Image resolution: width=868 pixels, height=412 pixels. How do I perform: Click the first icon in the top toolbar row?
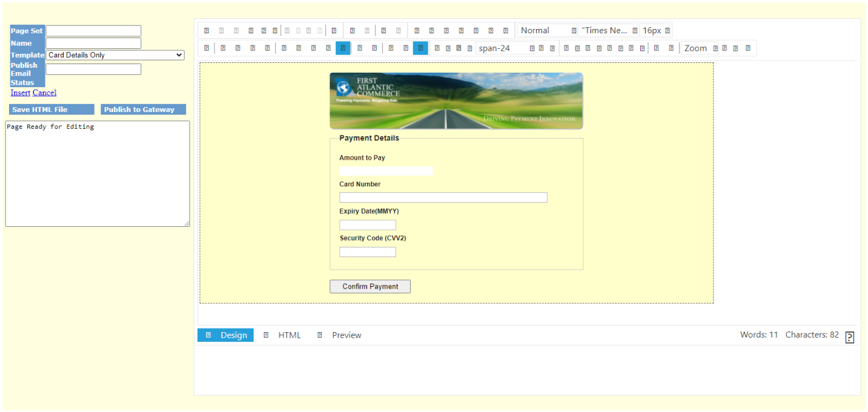pos(206,29)
